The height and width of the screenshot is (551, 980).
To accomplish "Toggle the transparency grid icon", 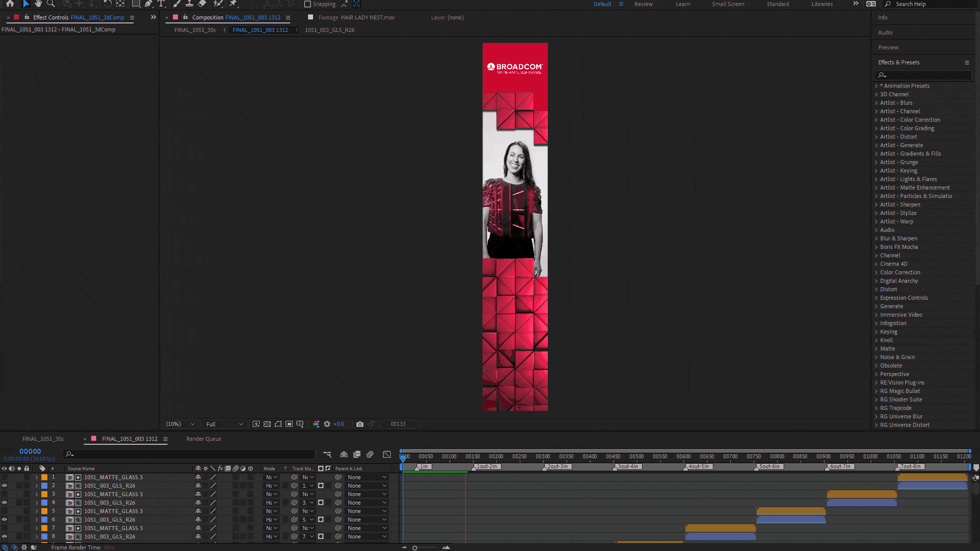I will 267,424.
